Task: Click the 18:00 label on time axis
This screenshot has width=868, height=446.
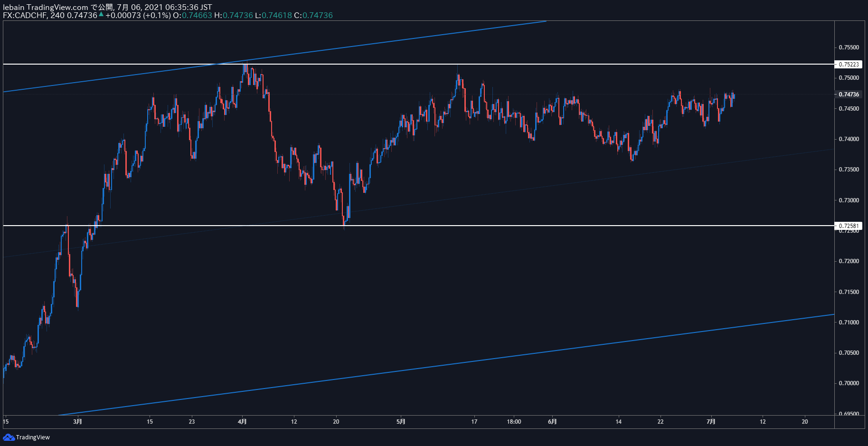Action: pos(514,422)
